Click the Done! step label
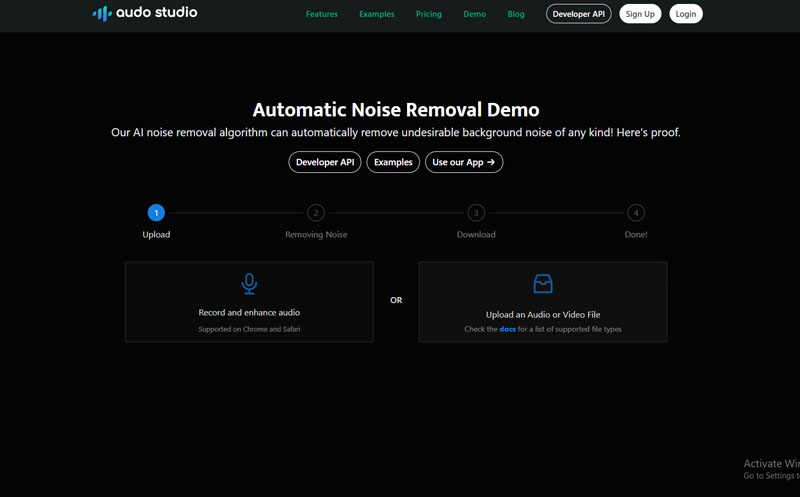The width and height of the screenshot is (800, 497). point(636,235)
